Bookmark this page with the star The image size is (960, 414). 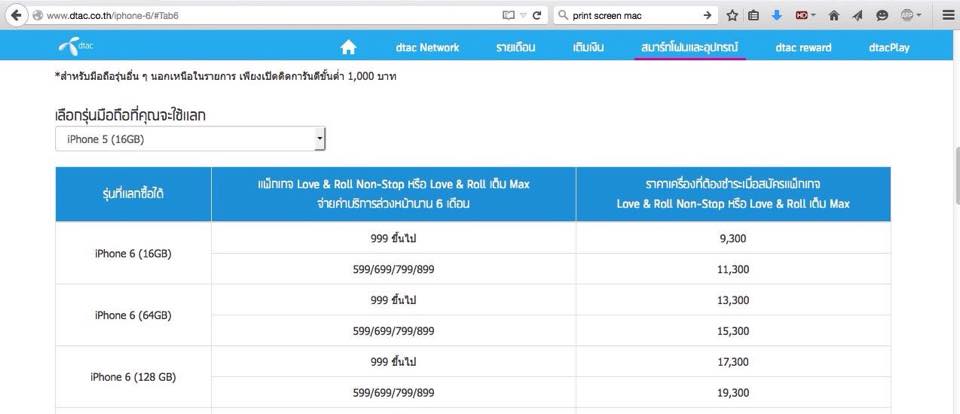click(x=732, y=16)
